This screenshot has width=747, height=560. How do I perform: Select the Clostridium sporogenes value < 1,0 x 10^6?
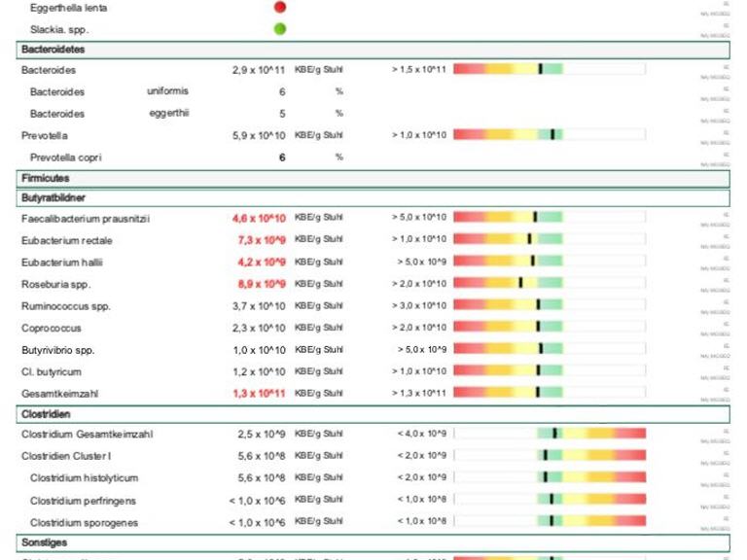click(257, 523)
